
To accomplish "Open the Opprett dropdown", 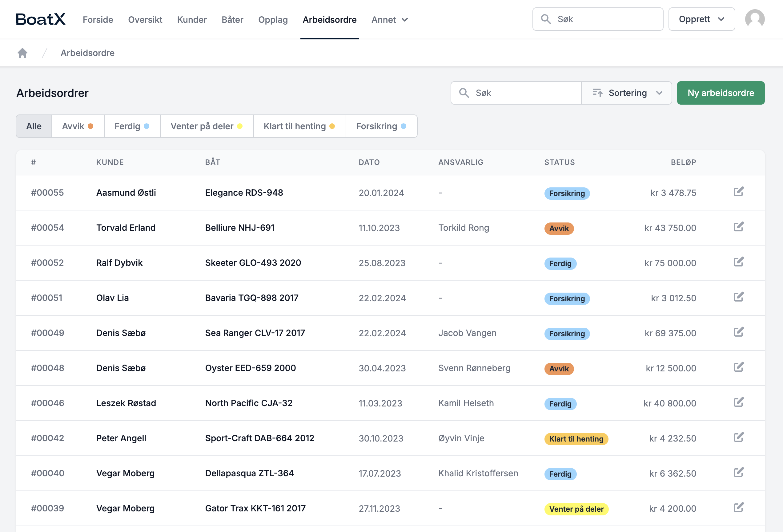I will tap(701, 19).
